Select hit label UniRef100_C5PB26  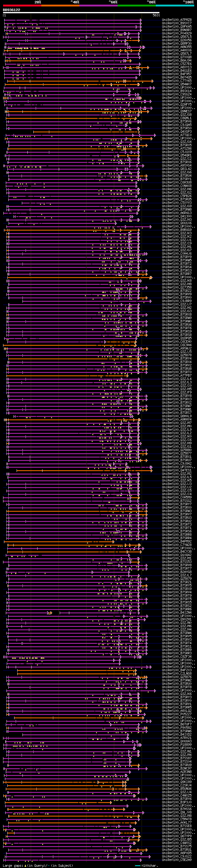(177, 196)
